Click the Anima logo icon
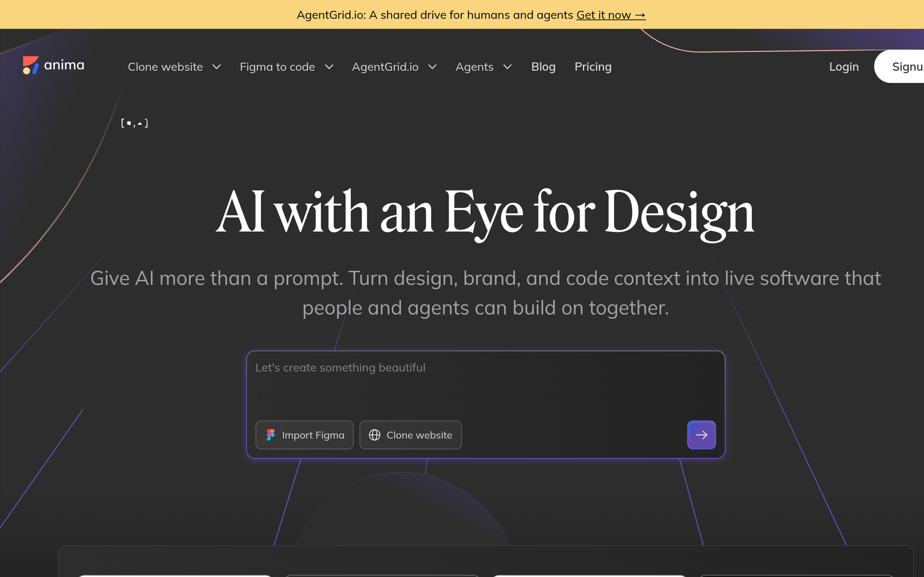Screen dimensions: 924x577 [31, 65]
